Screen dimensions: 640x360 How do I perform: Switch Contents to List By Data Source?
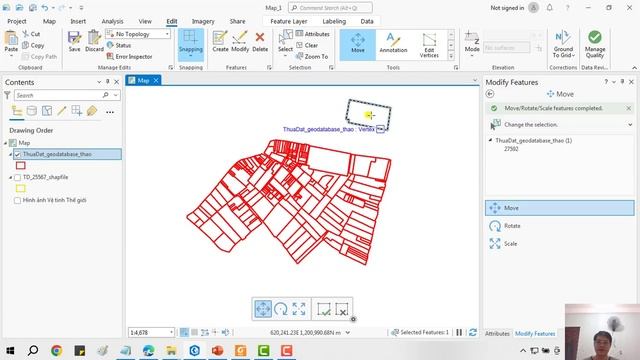click(31, 111)
